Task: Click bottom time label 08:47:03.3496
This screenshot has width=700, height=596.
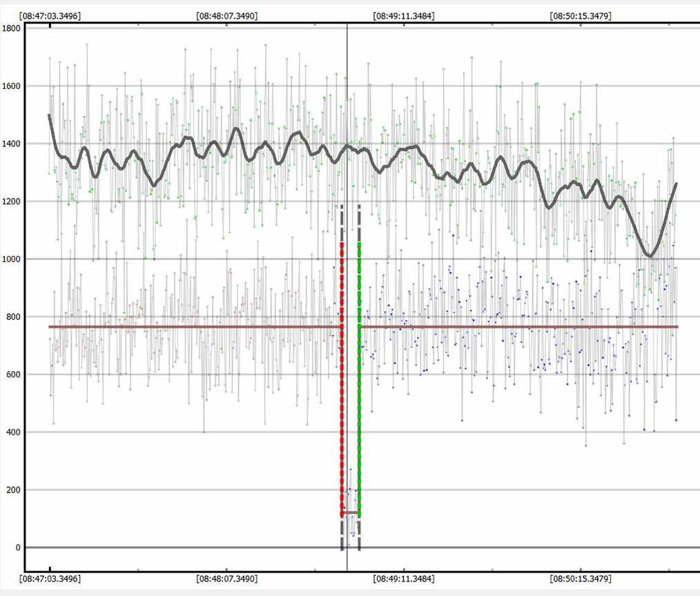Action: [50, 579]
